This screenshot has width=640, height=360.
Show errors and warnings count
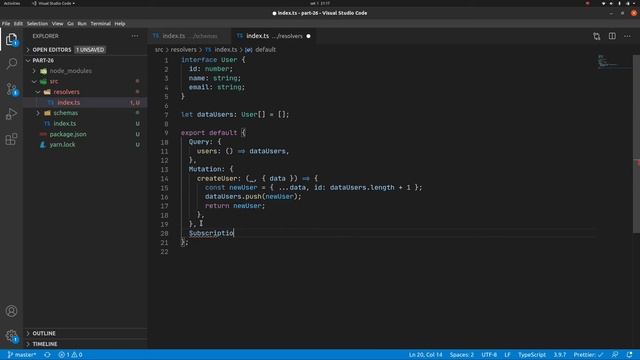(x=70, y=355)
